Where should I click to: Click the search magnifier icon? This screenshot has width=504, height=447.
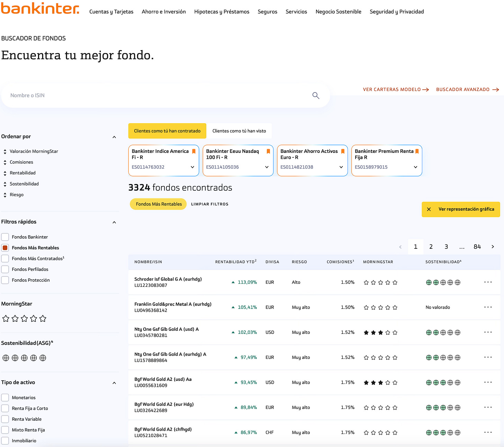tap(316, 95)
